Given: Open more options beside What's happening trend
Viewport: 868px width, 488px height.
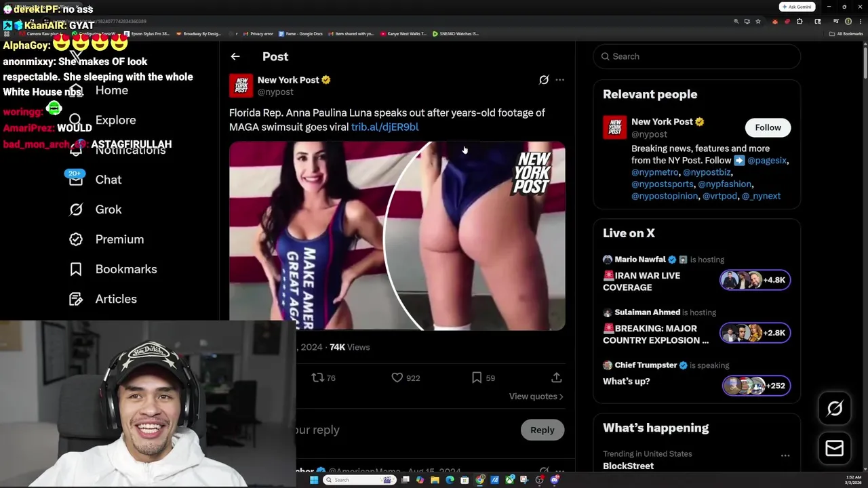Looking at the screenshot, I should point(785,455).
